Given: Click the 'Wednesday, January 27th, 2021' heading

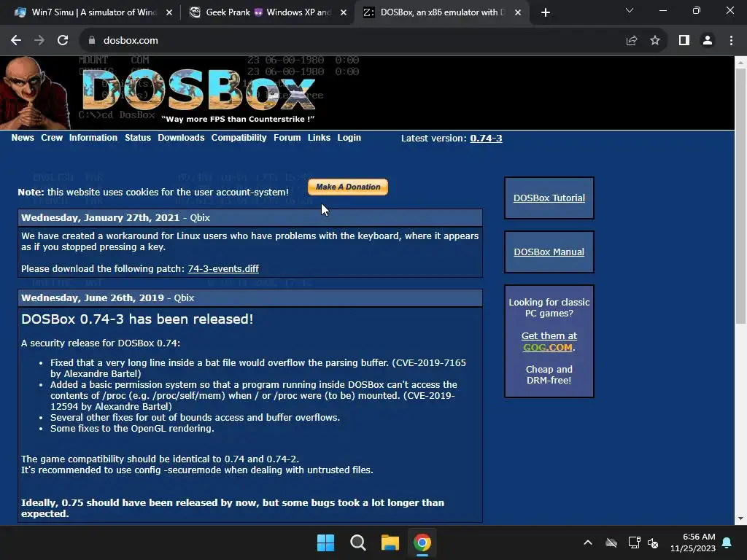Looking at the screenshot, I should 100,217.
